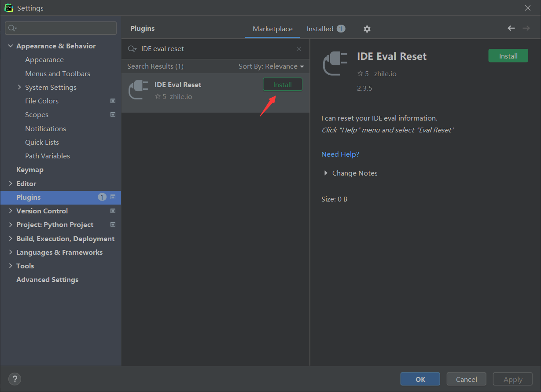Viewport: 541px width, 392px height.
Task: Select Appearance in the settings tree
Action: (x=44, y=60)
